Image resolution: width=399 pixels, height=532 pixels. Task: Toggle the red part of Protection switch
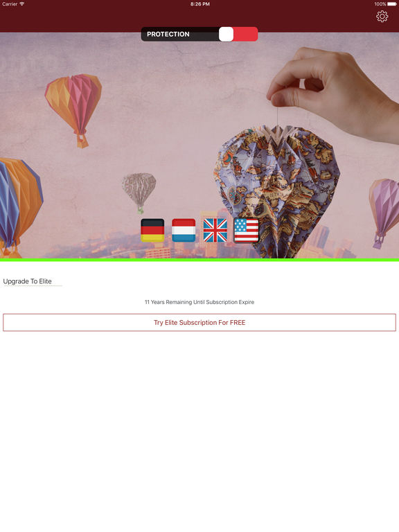point(245,34)
